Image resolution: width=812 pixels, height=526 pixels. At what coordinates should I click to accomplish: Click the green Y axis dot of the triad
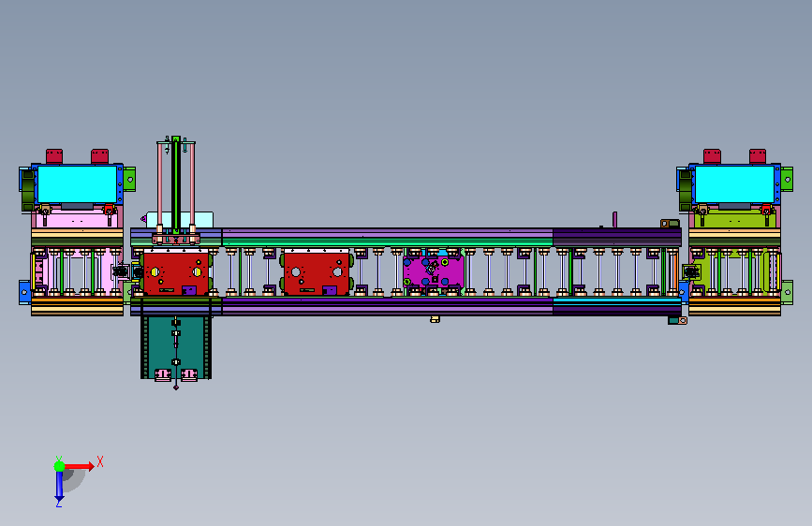60,466
